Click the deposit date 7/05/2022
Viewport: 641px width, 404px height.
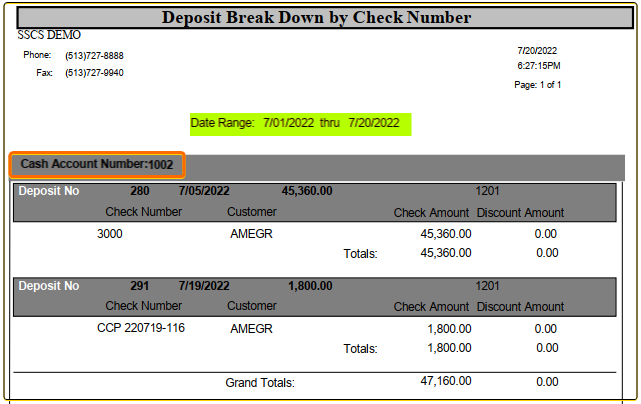coord(204,191)
